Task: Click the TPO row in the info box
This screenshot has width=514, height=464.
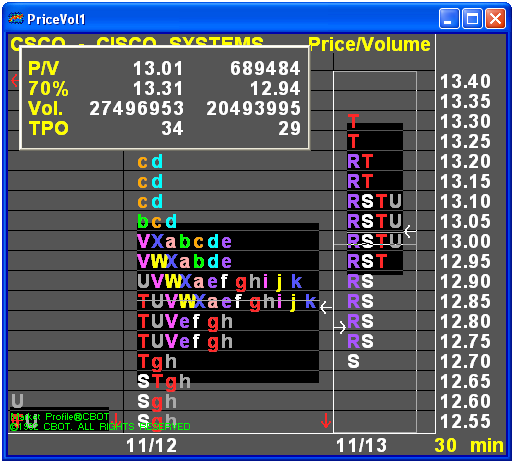Action: click(x=164, y=128)
